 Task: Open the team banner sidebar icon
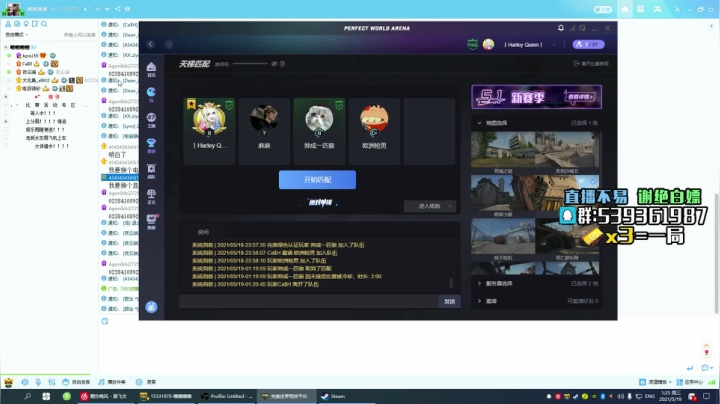(151, 170)
